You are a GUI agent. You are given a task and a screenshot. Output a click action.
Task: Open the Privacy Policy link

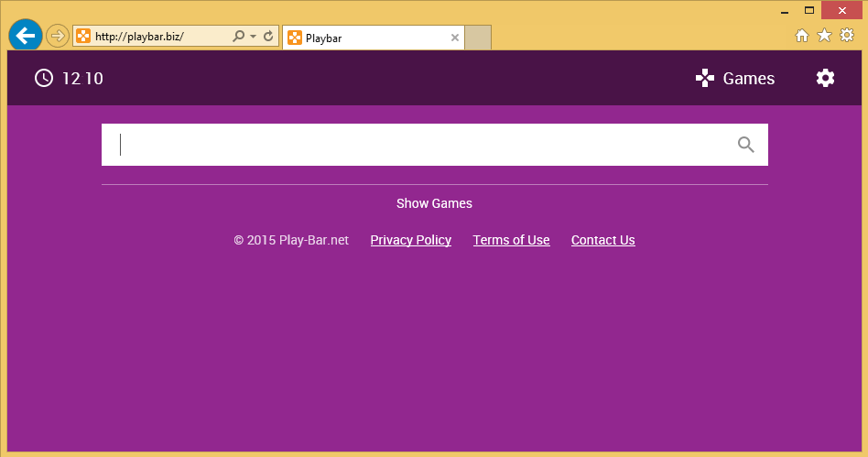click(x=410, y=240)
